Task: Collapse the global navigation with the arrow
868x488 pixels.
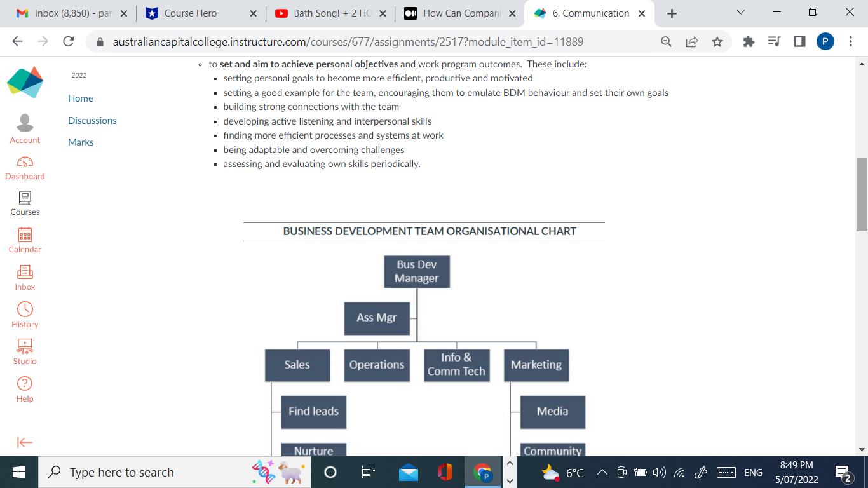Action: point(25,442)
